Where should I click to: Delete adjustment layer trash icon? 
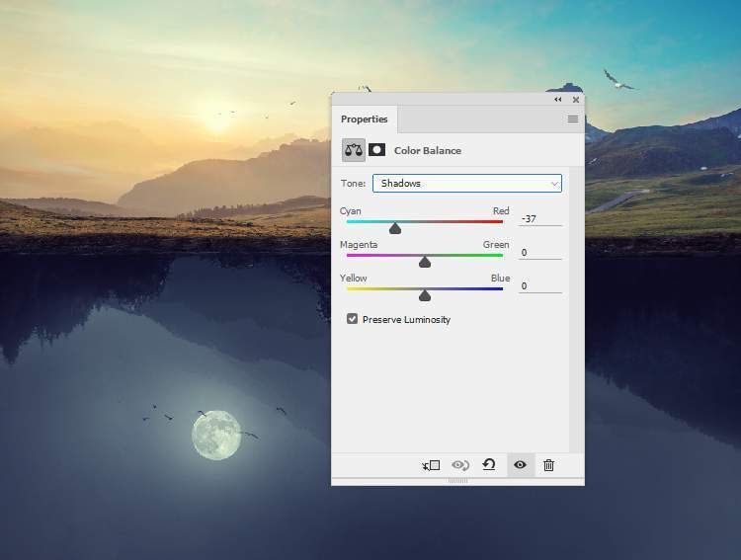click(548, 465)
